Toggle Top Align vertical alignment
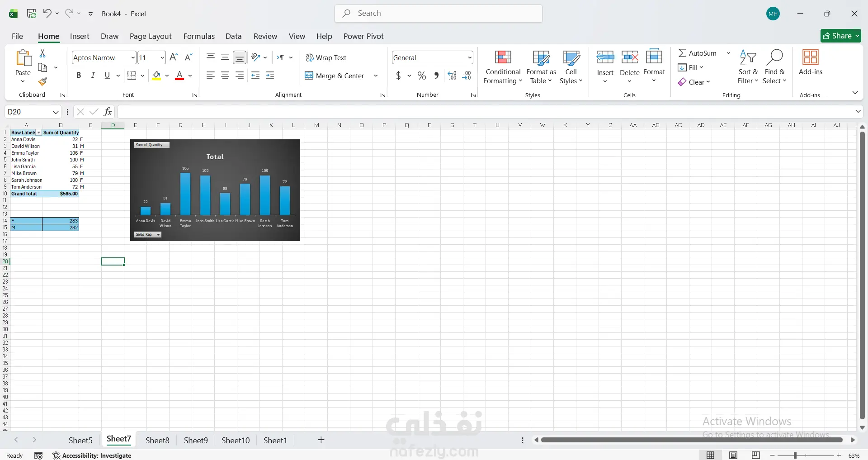 tap(211, 57)
